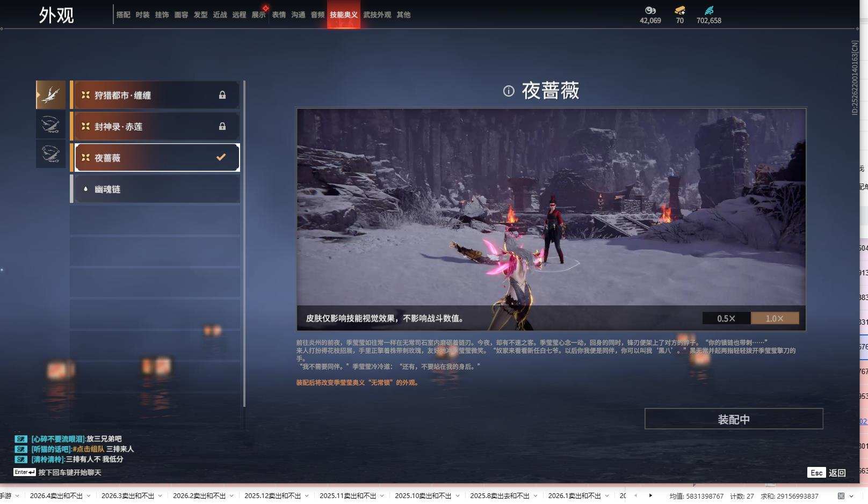Viewport: 868px width, 504px height.
Task: Click the gold ingot icon showing 70
Action: click(x=679, y=10)
